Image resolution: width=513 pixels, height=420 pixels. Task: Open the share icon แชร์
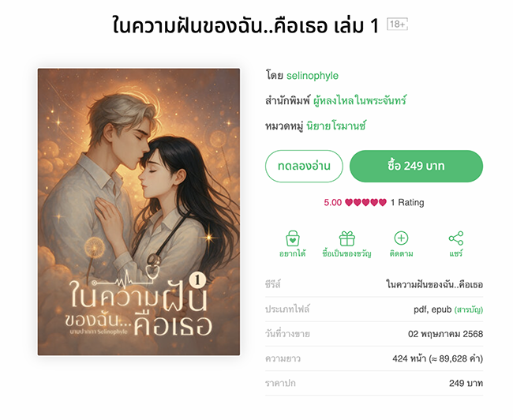point(455,238)
